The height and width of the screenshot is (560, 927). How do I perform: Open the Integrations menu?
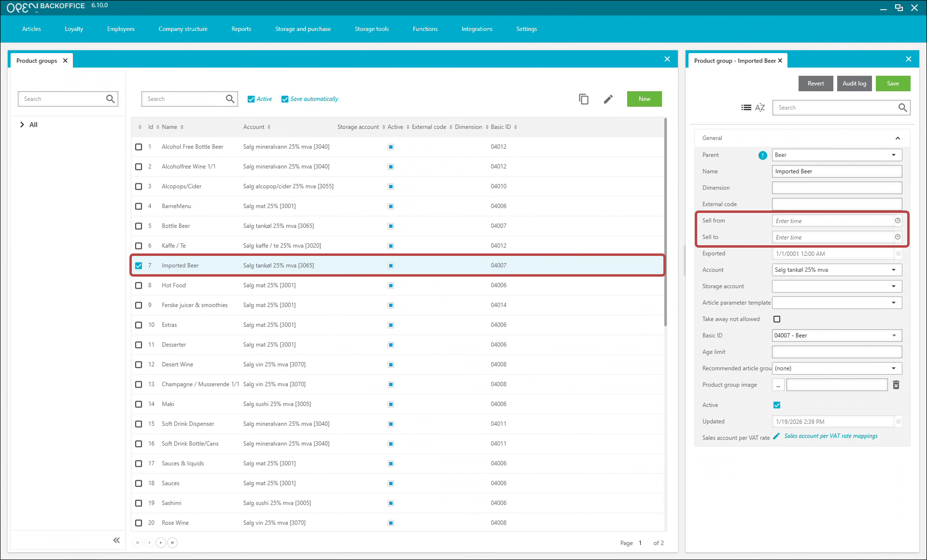click(x=477, y=29)
